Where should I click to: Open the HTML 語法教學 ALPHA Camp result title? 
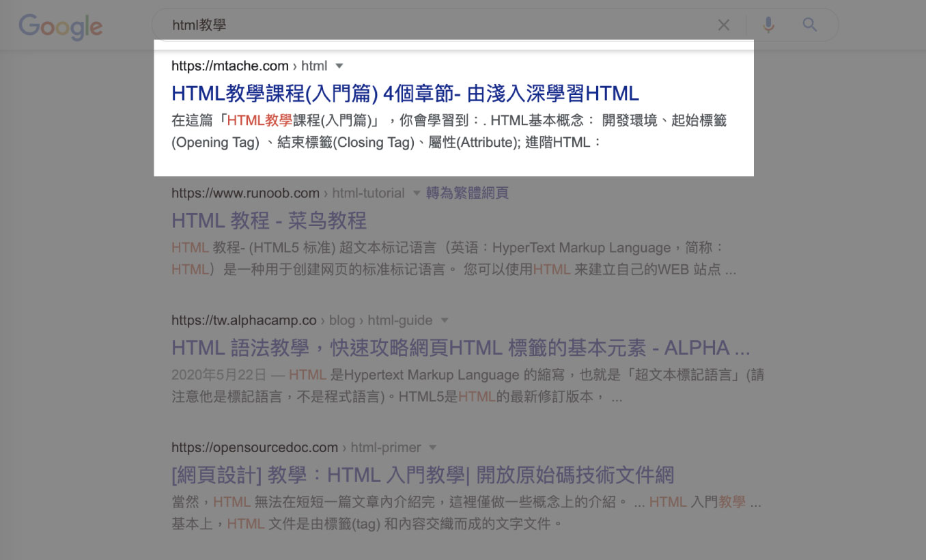point(460,348)
